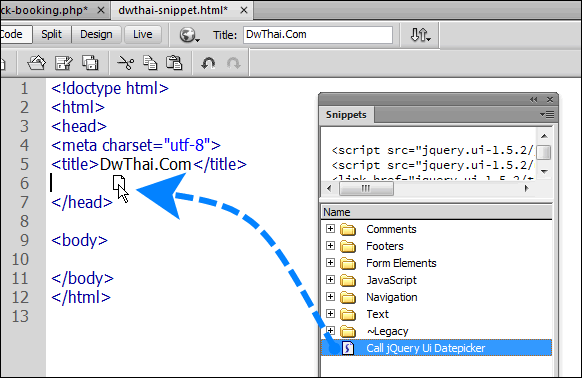The width and height of the screenshot is (582, 378).
Task: Click the JavaScript folder label
Action: (x=392, y=280)
